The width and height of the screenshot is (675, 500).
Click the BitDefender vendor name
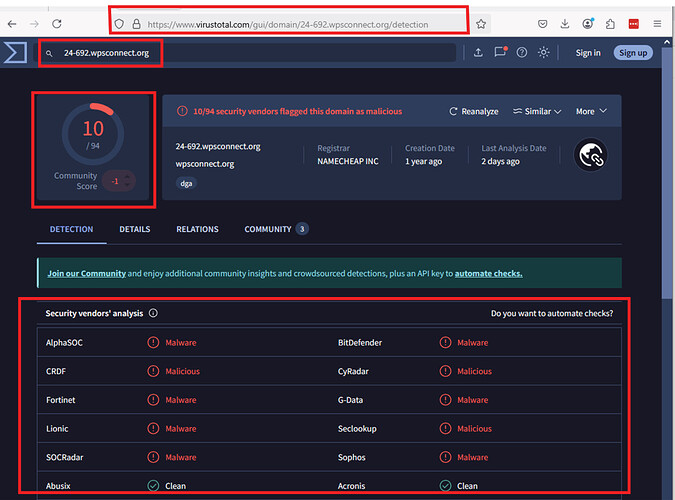point(360,342)
